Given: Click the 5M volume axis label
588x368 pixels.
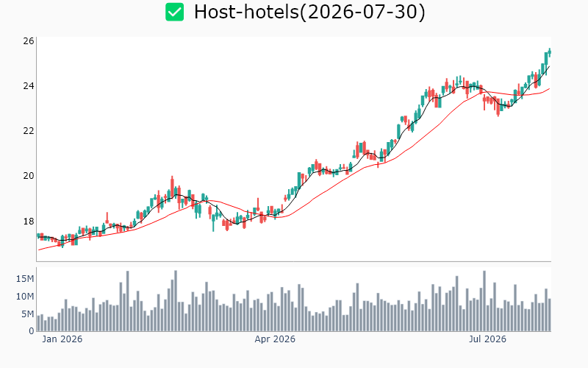Looking at the screenshot, I should pos(28,314).
